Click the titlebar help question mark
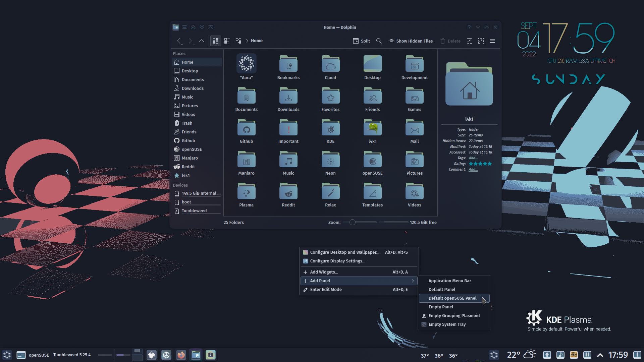The height and width of the screenshot is (362, 644). pos(469,27)
